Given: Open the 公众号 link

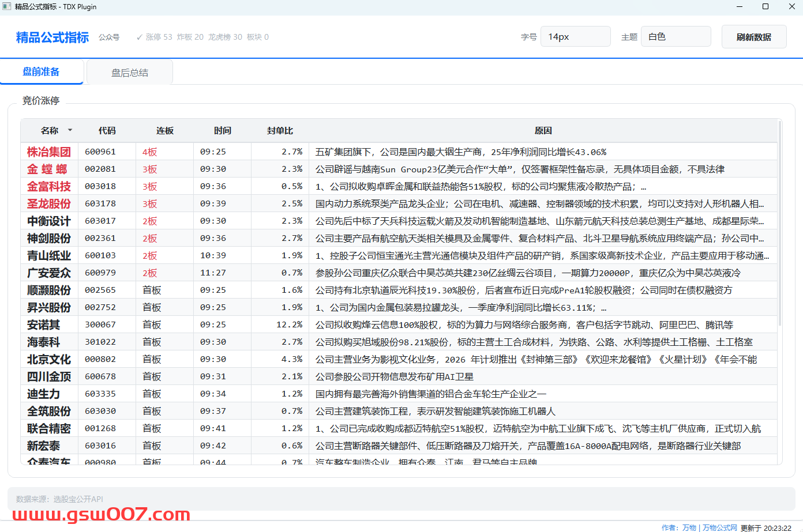Looking at the screenshot, I should pos(109,37).
